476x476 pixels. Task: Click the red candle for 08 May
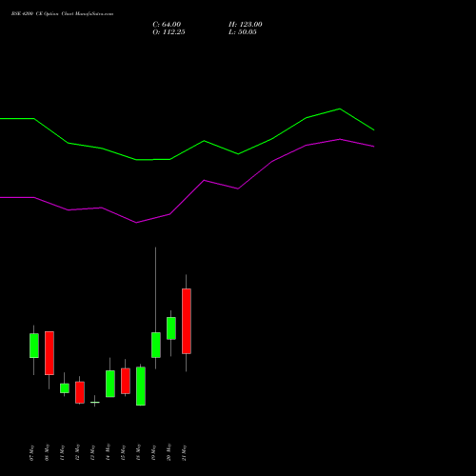[x=50, y=353]
